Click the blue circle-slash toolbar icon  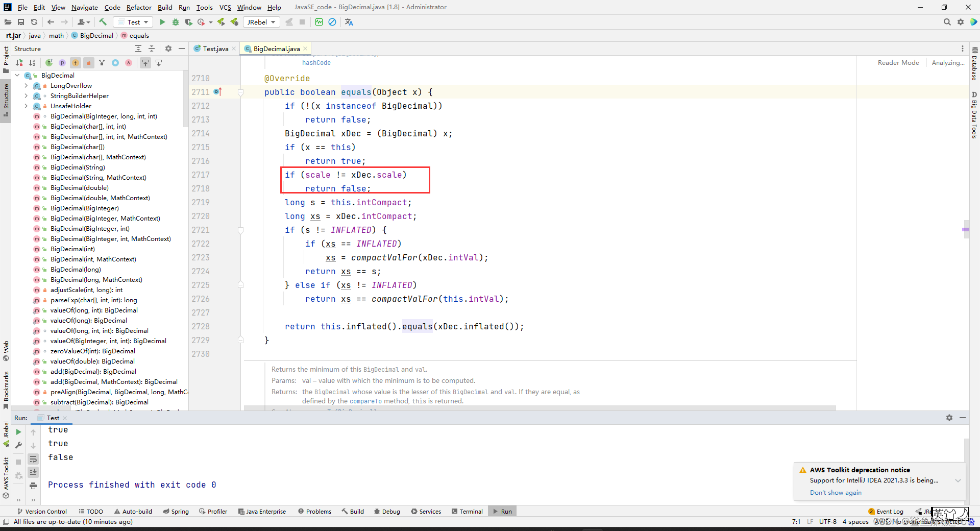pos(332,22)
